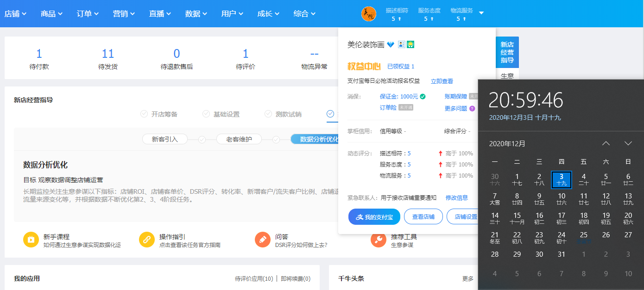Click the red up arrow beside 描述相符
The image size is (644, 290).
point(441,154)
